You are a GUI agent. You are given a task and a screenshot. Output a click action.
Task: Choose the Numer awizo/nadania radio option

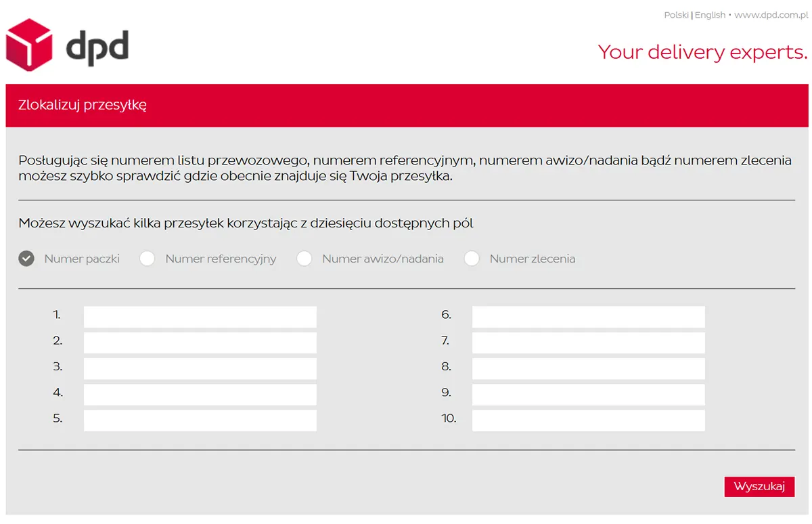point(304,259)
